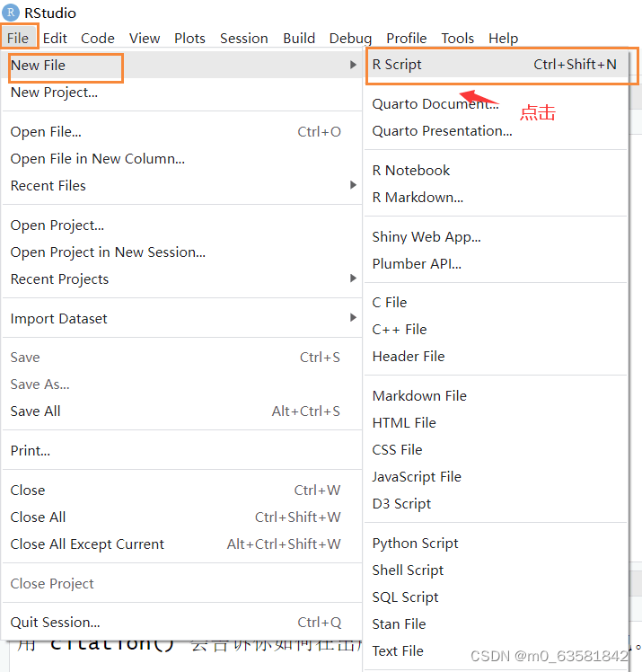642x672 pixels.
Task: Choose Open Project... menu entry
Action: [x=182, y=225]
